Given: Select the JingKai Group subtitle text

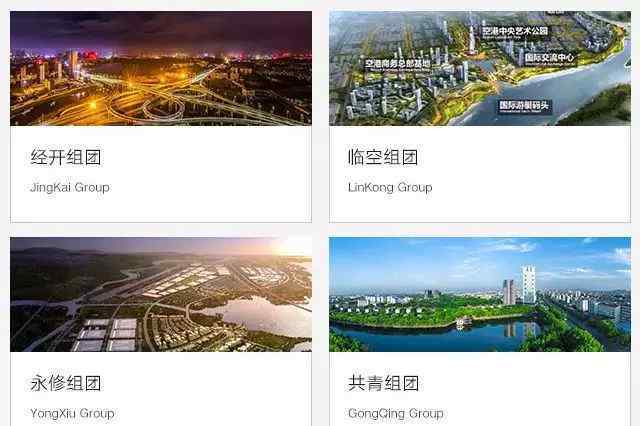Looking at the screenshot, I should pyautogui.click(x=70, y=188).
